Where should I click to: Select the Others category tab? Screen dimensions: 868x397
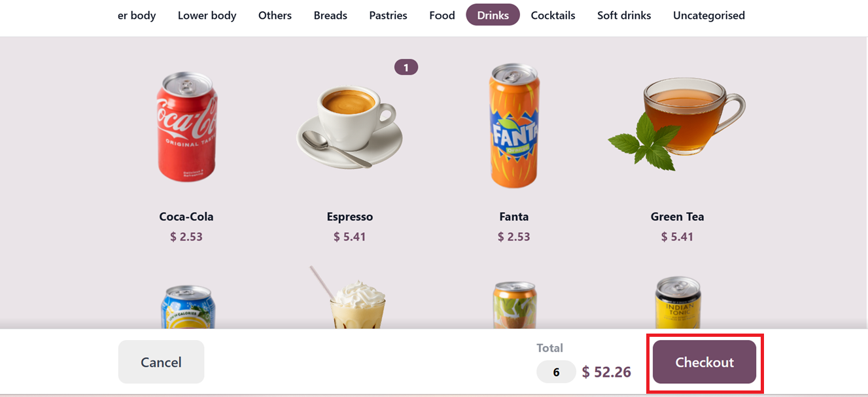(x=275, y=15)
